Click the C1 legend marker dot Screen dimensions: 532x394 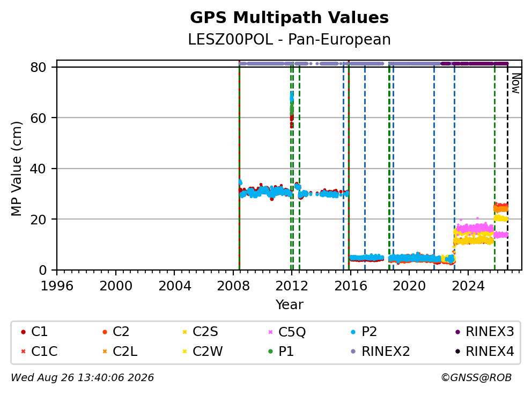click(23, 332)
